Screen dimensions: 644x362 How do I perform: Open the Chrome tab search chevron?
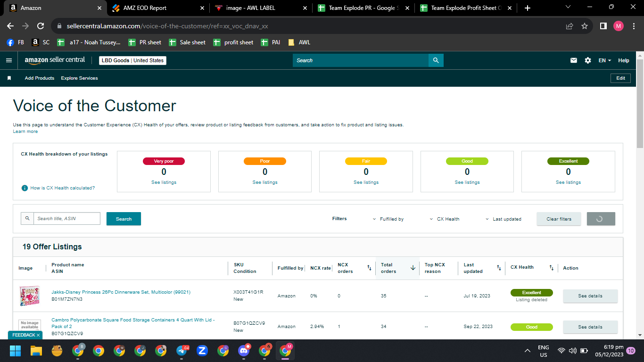568,7
